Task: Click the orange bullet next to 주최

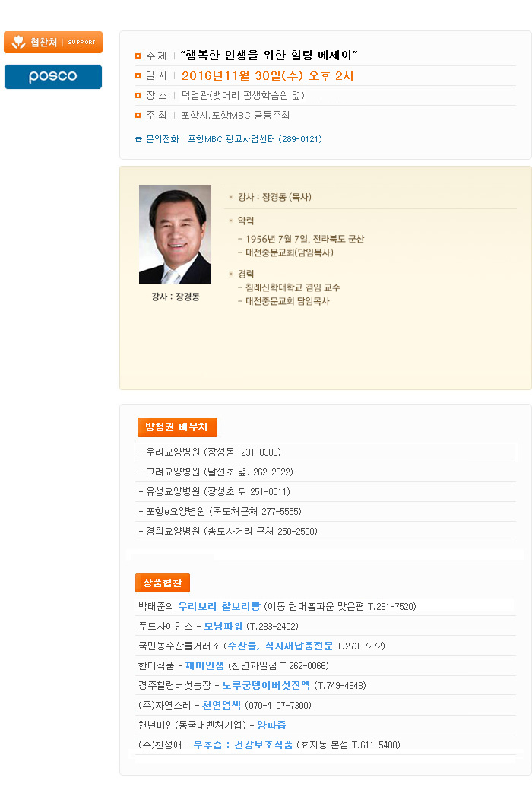Action: tap(138, 116)
